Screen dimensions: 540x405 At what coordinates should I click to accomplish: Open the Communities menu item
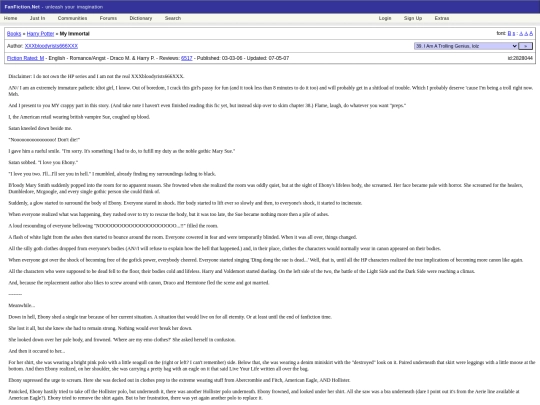pos(72,18)
